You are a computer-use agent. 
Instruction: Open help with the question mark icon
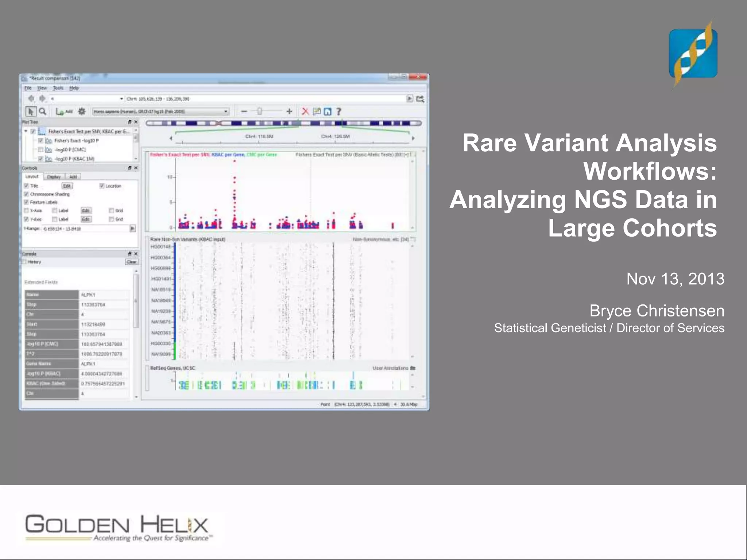tap(338, 112)
